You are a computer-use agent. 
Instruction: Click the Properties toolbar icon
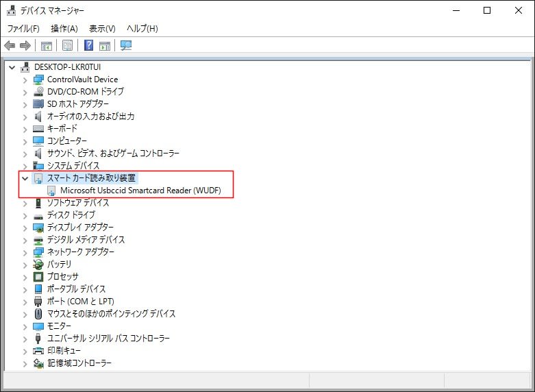[x=68, y=45]
